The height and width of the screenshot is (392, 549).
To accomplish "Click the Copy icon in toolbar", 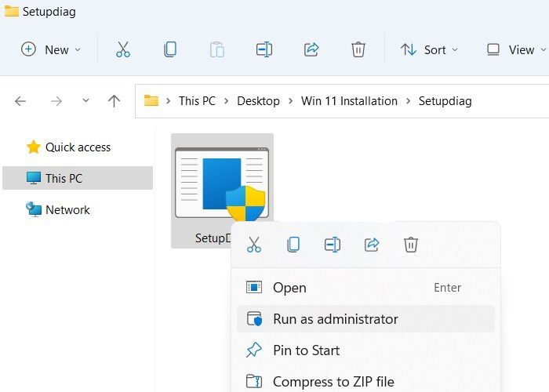I will [x=170, y=49].
